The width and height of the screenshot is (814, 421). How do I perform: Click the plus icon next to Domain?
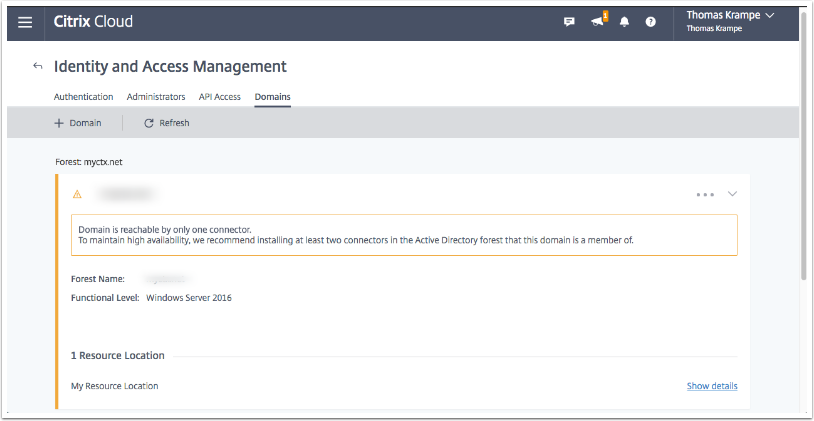59,123
